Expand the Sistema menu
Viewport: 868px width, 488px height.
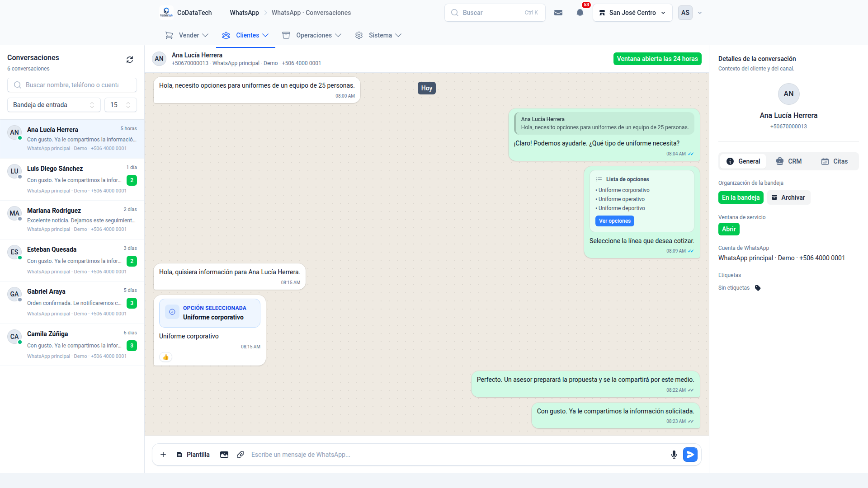378,35
